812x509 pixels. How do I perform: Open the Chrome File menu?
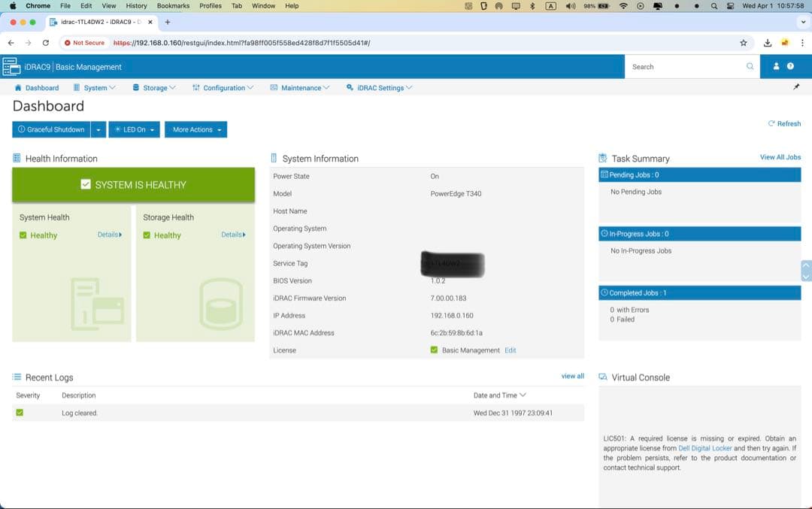pyautogui.click(x=65, y=6)
